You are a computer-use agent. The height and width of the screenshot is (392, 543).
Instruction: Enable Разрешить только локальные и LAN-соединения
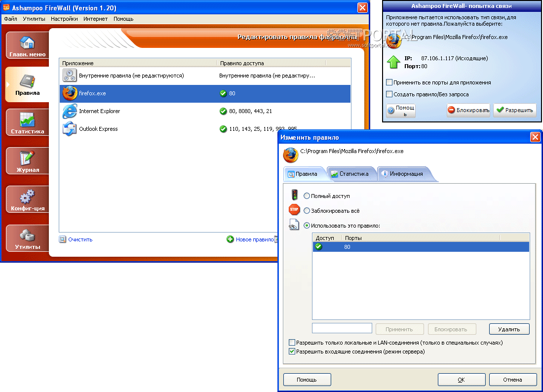pyautogui.click(x=292, y=343)
